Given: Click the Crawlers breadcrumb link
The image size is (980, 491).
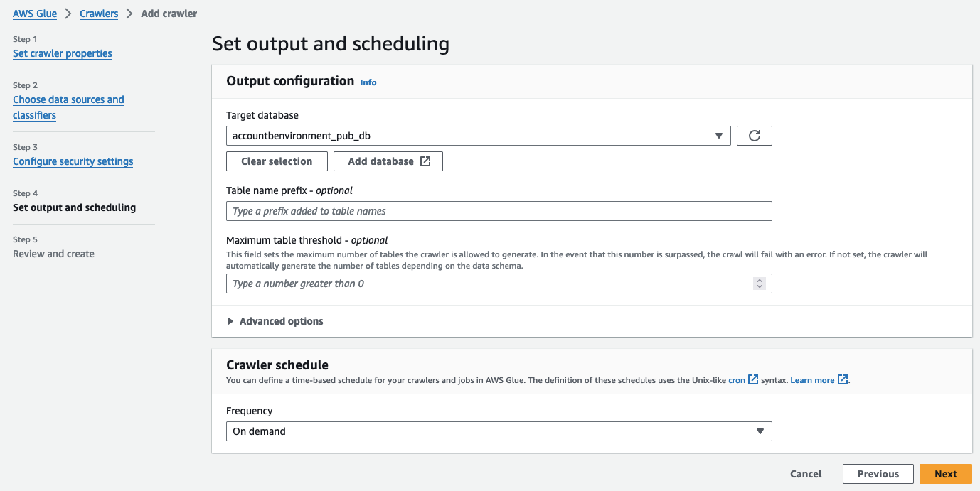Looking at the screenshot, I should [x=99, y=14].
